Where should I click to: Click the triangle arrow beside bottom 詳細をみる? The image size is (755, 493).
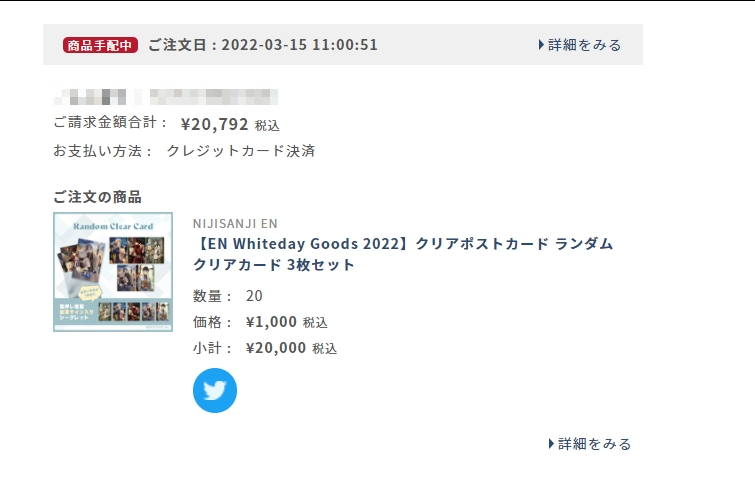pyautogui.click(x=551, y=443)
